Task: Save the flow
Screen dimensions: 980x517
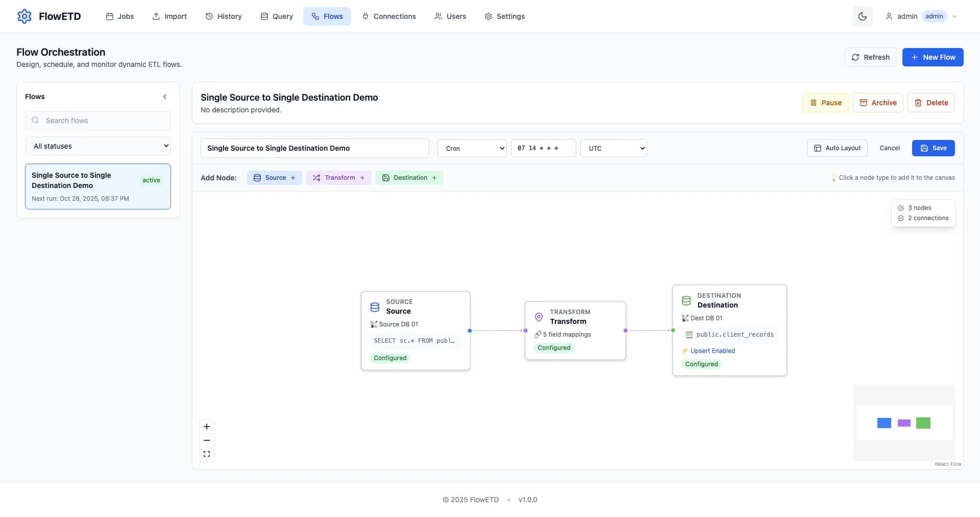Action: tap(934, 148)
